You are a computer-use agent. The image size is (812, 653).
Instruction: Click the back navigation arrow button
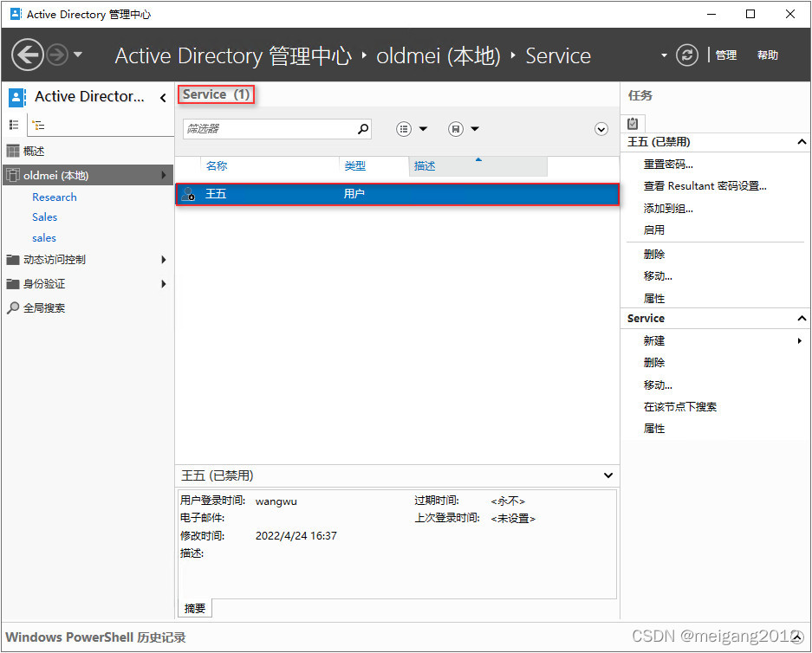pos(27,55)
